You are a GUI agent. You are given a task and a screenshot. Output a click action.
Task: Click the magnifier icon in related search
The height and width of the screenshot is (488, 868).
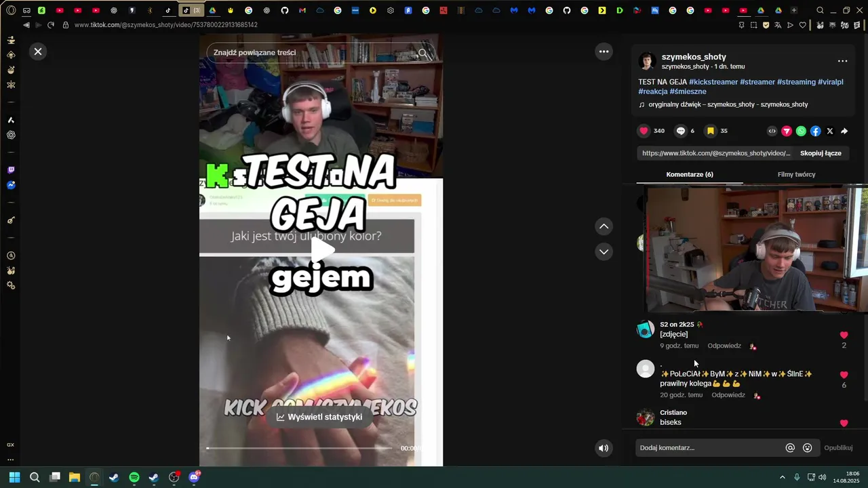coord(424,53)
